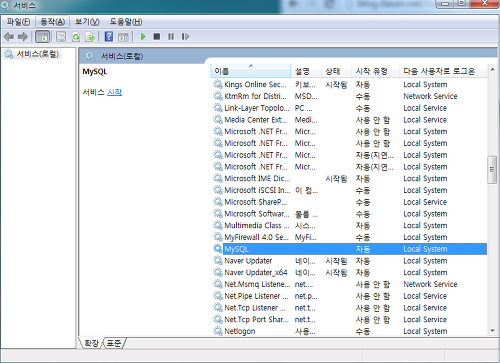Restart the service with the restart icon
Screen dimensions: 500x363
pyautogui.click(x=185, y=36)
